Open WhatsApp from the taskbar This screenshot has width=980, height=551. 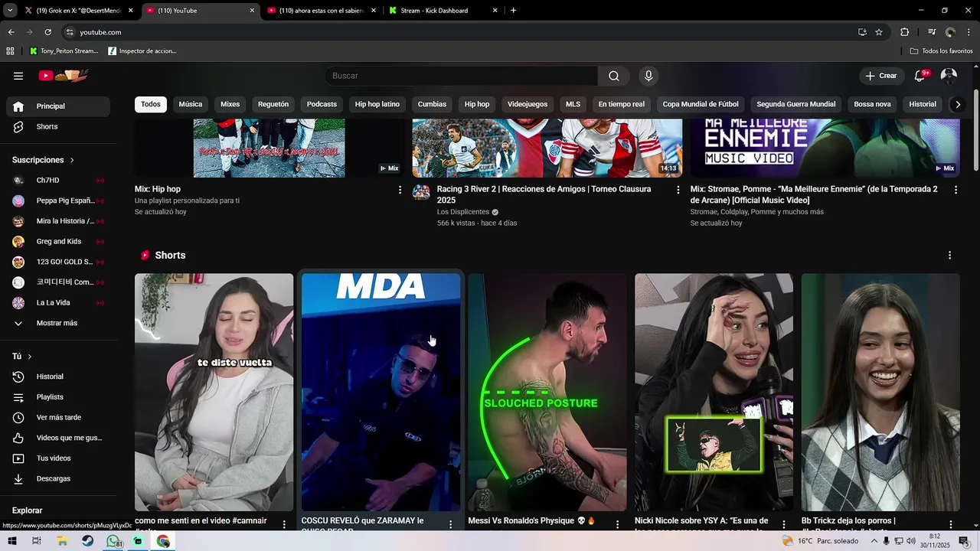[113, 541]
